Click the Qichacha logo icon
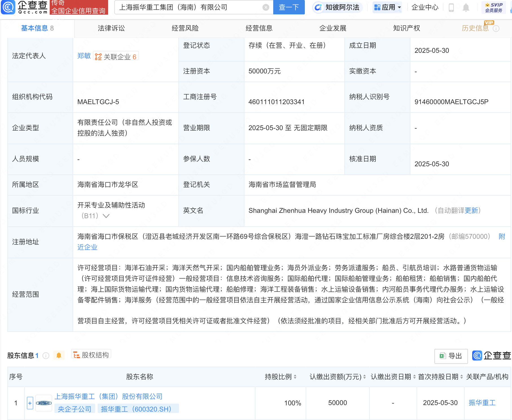The height and width of the screenshot is (420, 512). point(8,7)
